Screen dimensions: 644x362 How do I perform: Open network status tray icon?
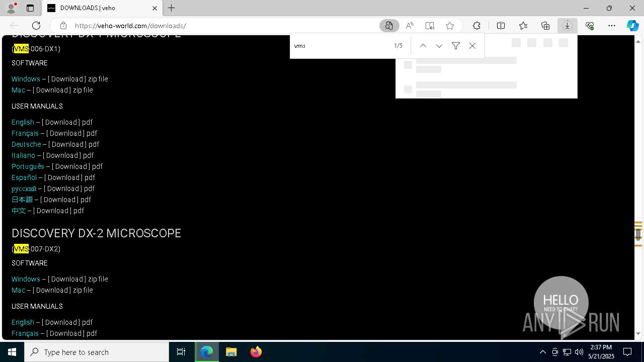(x=567, y=352)
